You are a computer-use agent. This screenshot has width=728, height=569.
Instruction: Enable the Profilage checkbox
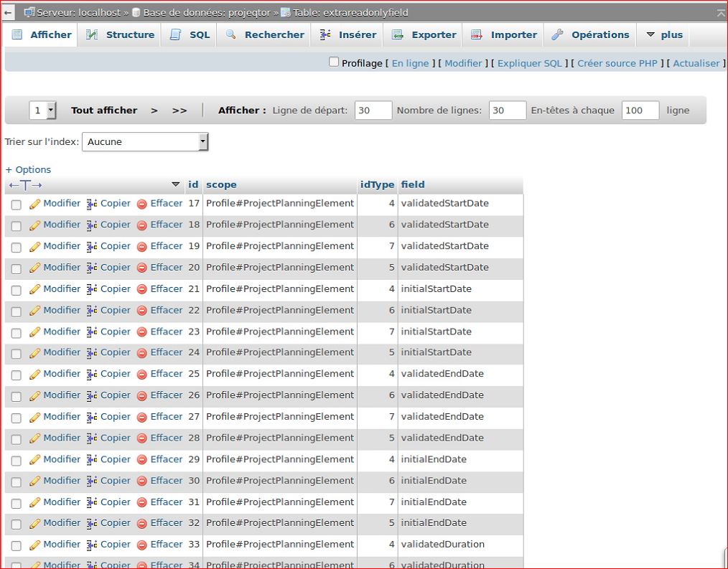334,62
